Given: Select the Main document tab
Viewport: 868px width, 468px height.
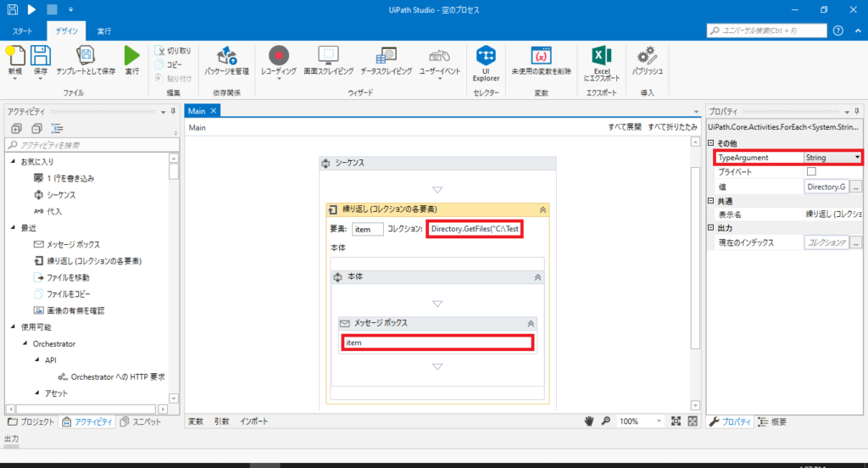Looking at the screenshot, I should pos(197,111).
